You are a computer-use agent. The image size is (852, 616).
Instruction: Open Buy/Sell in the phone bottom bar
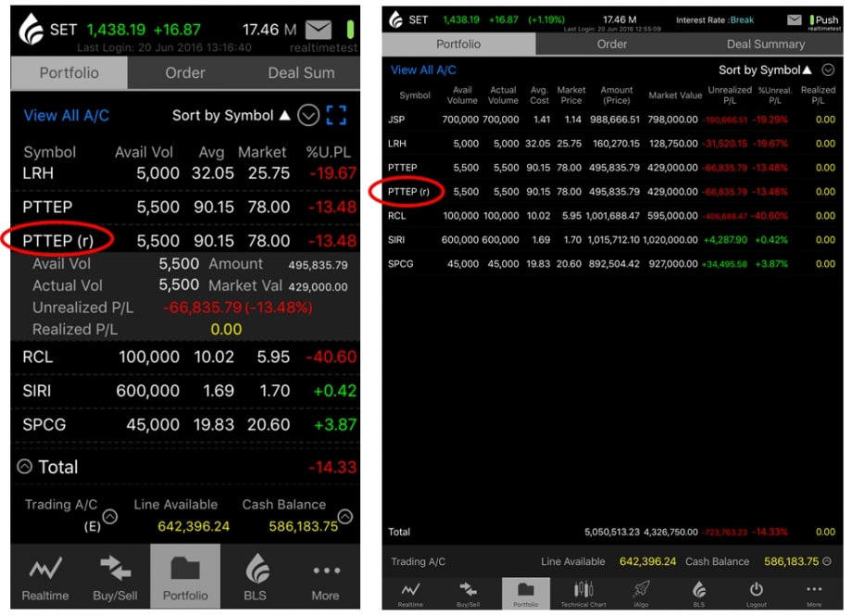point(115,578)
